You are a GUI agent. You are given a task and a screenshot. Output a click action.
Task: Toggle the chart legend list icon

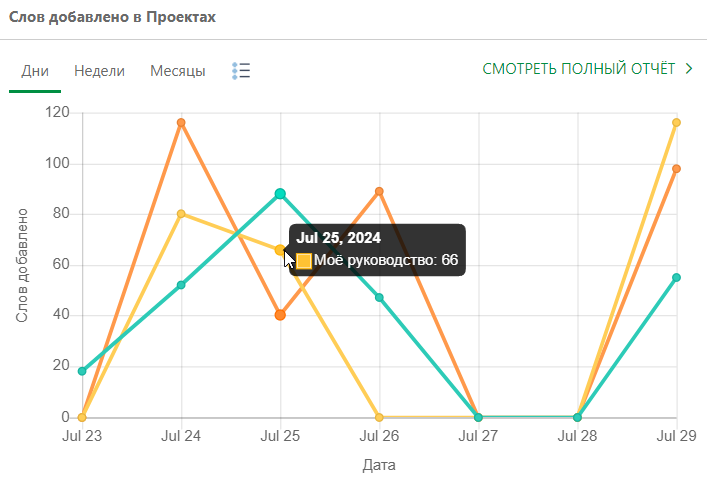[x=240, y=71]
